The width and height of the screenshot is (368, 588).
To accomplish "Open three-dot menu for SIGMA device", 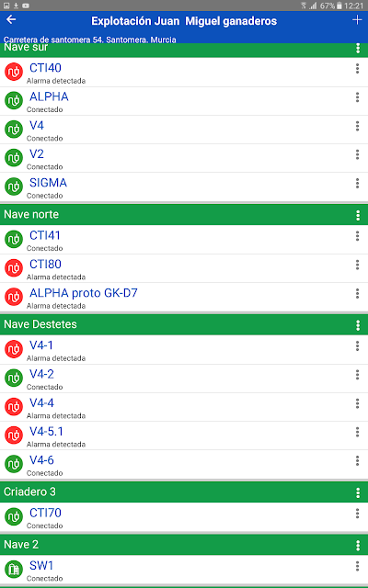I will [357, 184].
